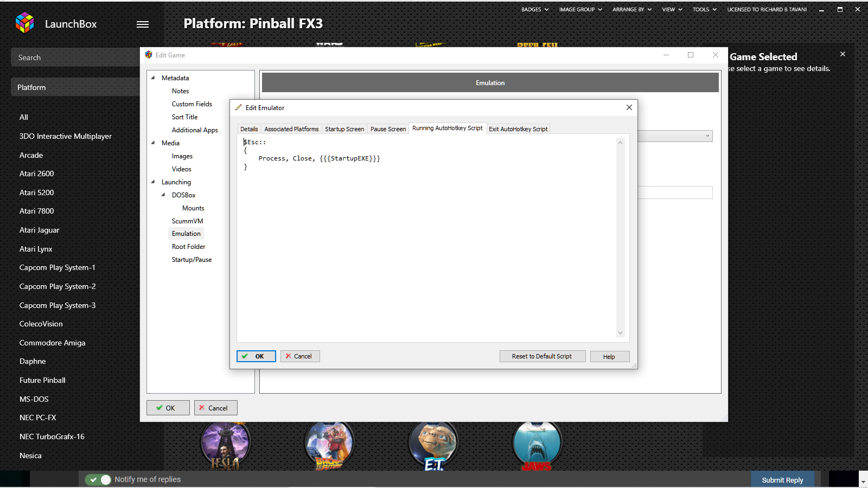The width and height of the screenshot is (868, 488).
Task: Open the Tools dropdown menu
Action: (704, 9)
